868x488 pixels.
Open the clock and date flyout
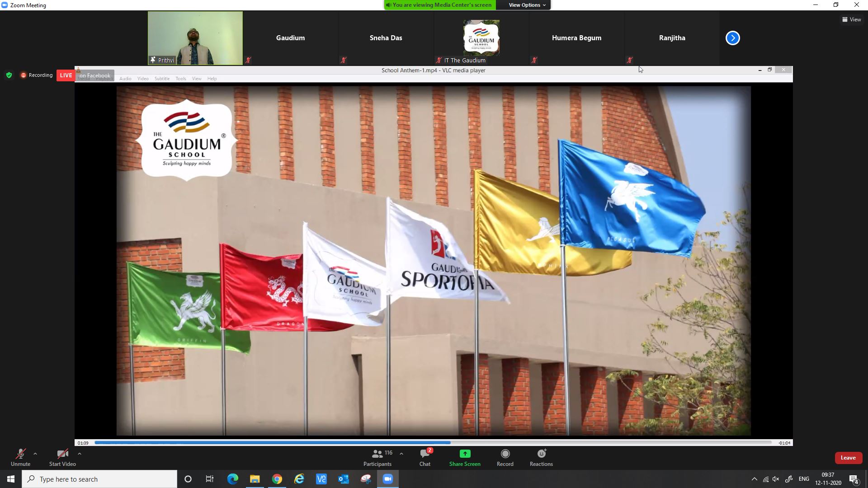(x=828, y=479)
